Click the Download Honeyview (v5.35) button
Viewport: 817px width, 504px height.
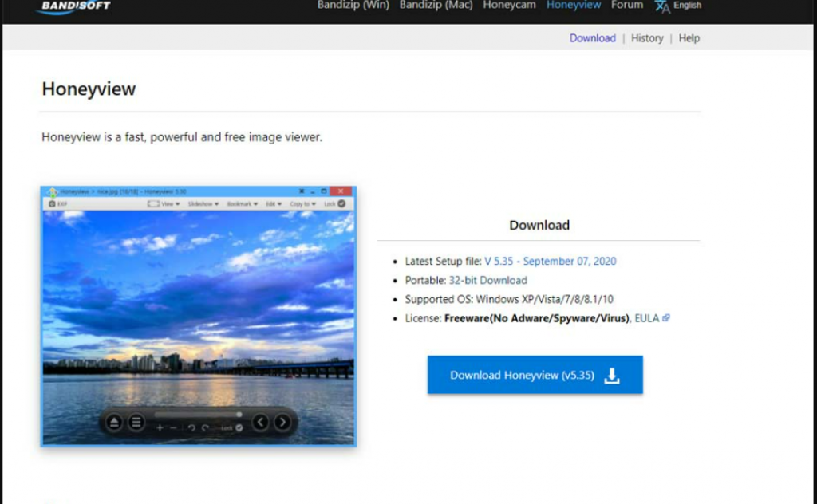point(535,375)
